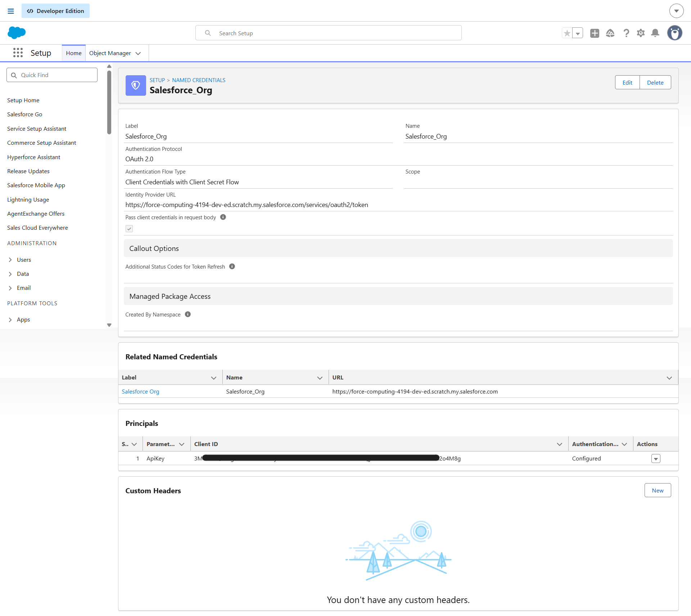The image size is (691, 616).
Task: Switch to the Object Manager tab
Action: (x=110, y=53)
